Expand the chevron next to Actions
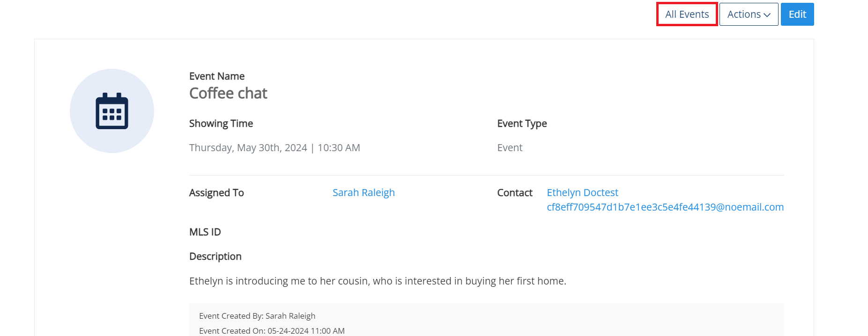Image resolution: width=868 pixels, height=336 pixels. tap(767, 15)
